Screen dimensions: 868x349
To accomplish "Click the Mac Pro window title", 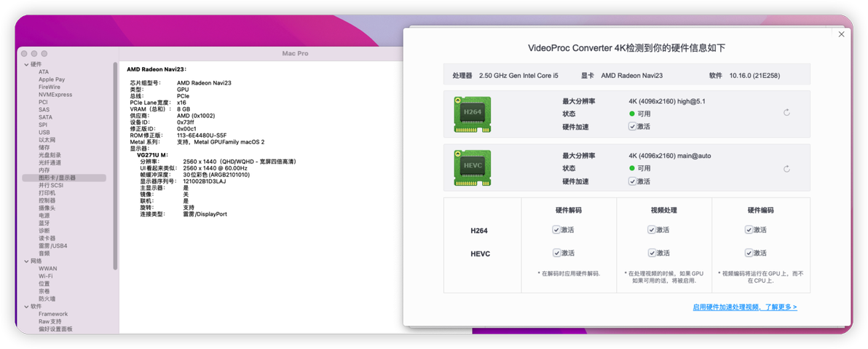I will click(x=295, y=54).
